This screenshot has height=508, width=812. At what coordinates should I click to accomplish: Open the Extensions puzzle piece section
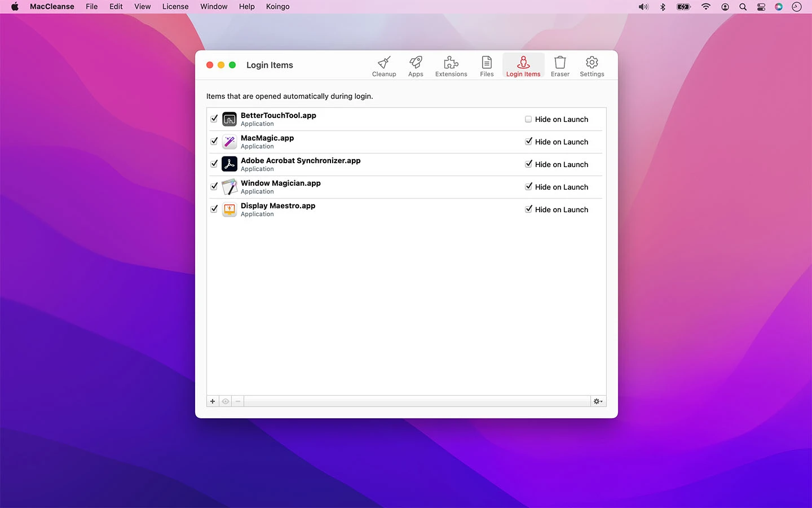pos(451,66)
